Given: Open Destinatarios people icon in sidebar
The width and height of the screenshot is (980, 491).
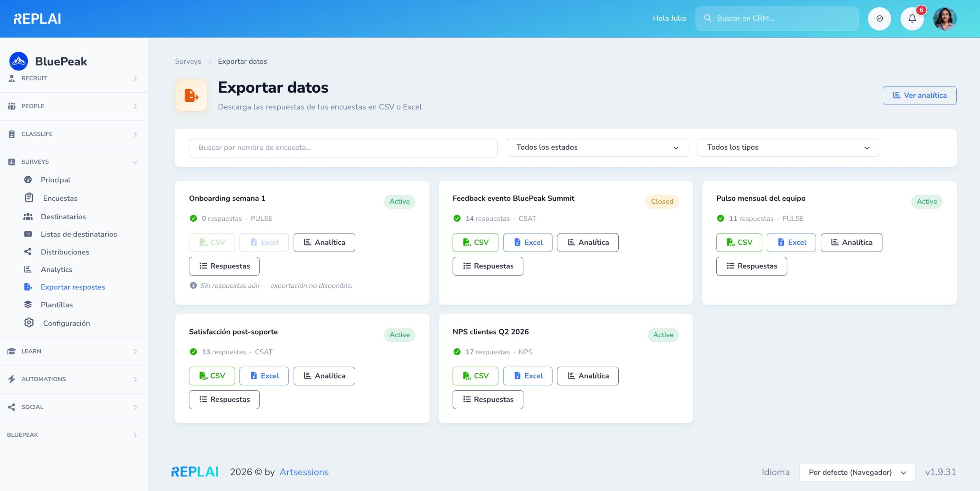Looking at the screenshot, I should click(28, 217).
